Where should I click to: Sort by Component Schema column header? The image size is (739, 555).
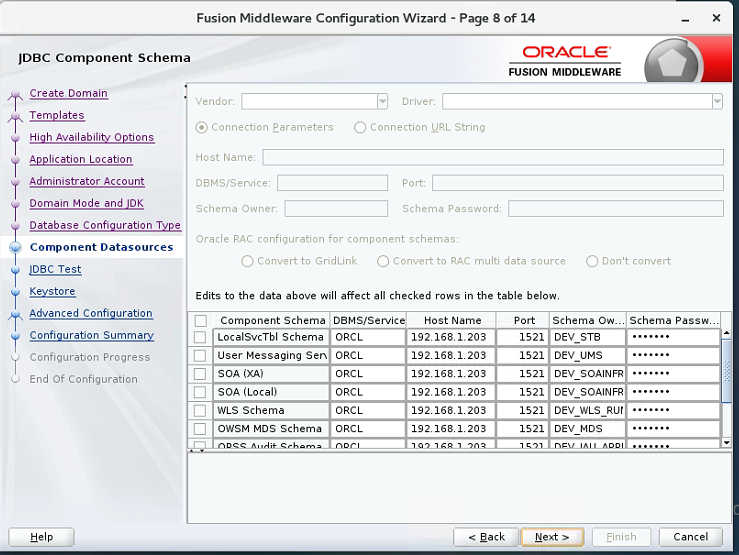coord(272,320)
